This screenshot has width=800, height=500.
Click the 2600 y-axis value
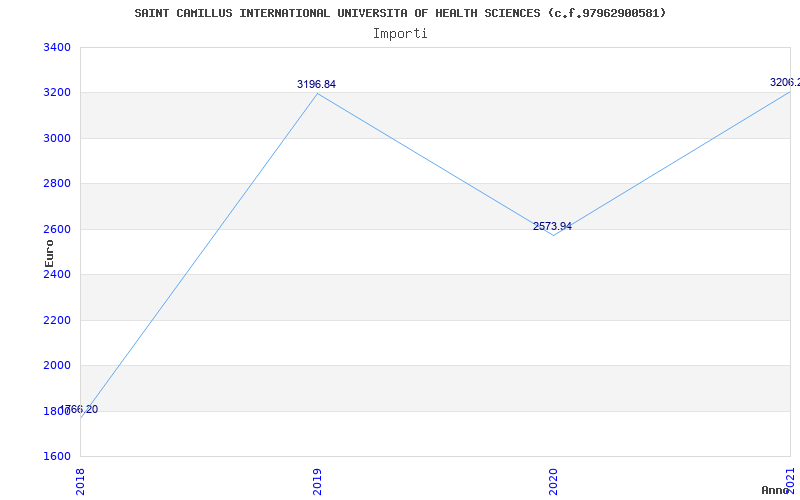pos(57,230)
